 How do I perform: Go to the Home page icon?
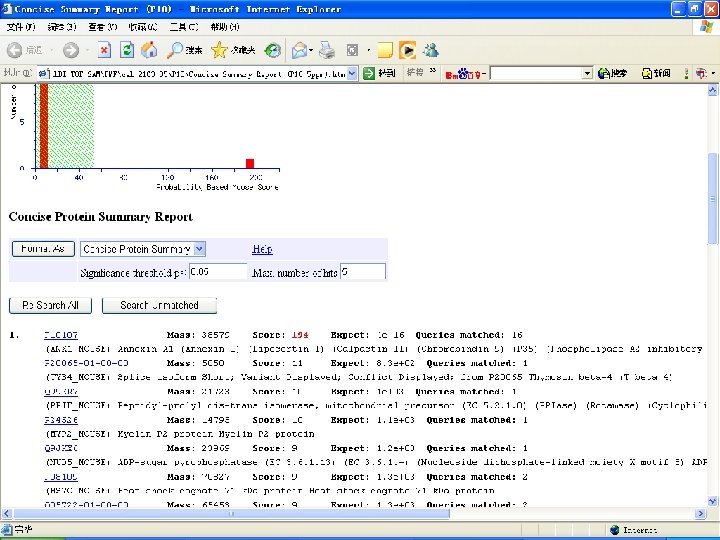pyautogui.click(x=150, y=50)
